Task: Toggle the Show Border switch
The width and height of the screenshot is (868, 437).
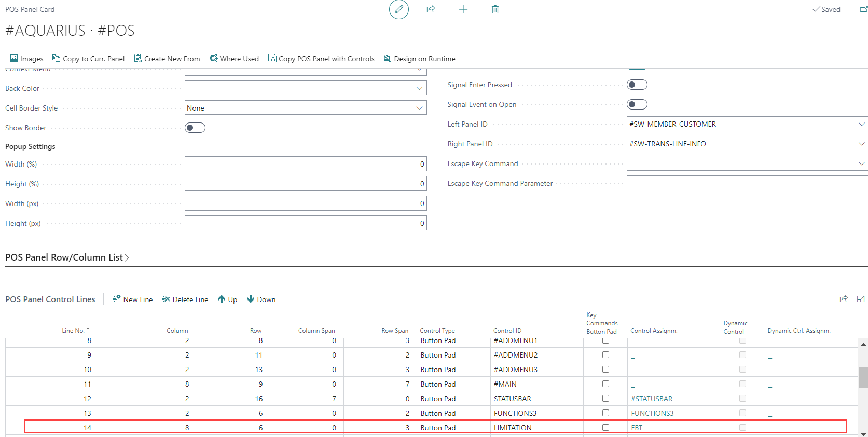Action: [195, 128]
